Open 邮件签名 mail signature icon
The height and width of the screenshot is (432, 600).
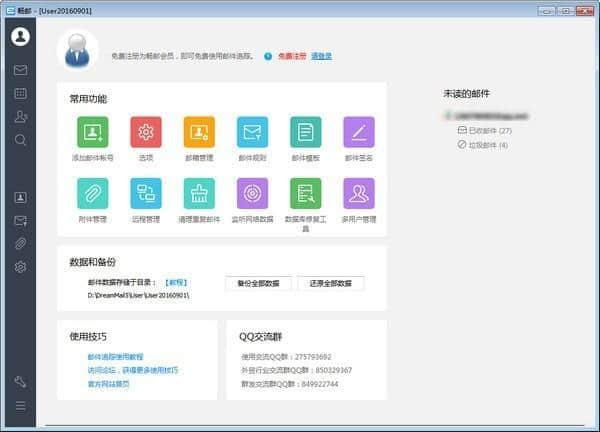click(x=358, y=132)
